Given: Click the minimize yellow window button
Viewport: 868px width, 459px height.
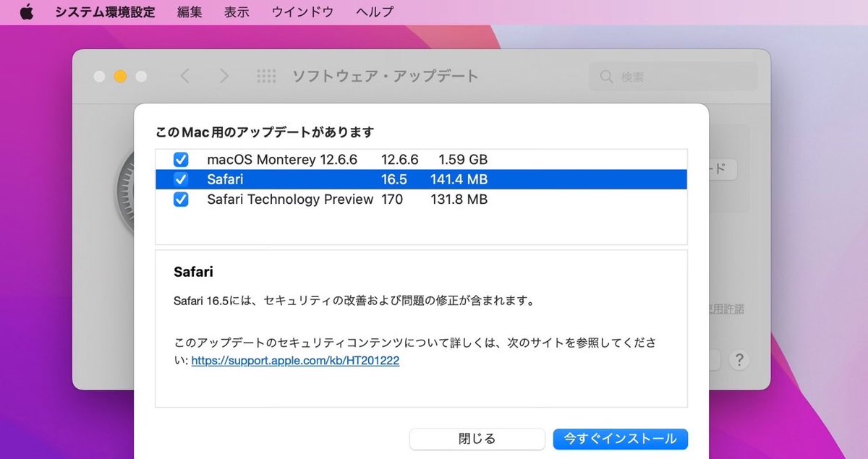Looking at the screenshot, I should pyautogui.click(x=120, y=76).
